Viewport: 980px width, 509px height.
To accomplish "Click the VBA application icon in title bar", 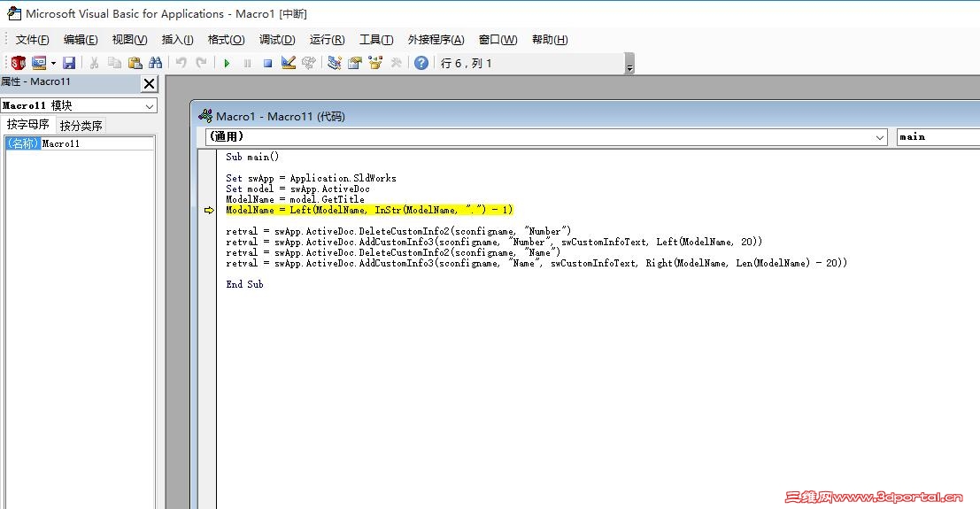I will point(14,13).
